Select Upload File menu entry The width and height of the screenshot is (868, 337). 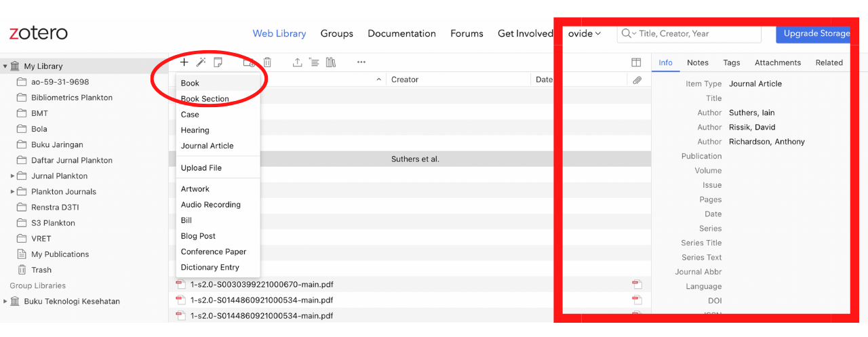pyautogui.click(x=218, y=168)
